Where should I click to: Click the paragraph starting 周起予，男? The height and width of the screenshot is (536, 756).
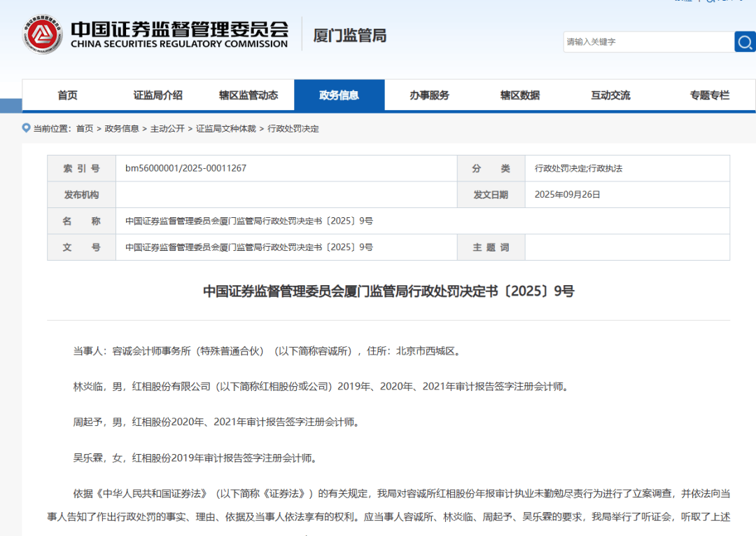tap(218, 422)
